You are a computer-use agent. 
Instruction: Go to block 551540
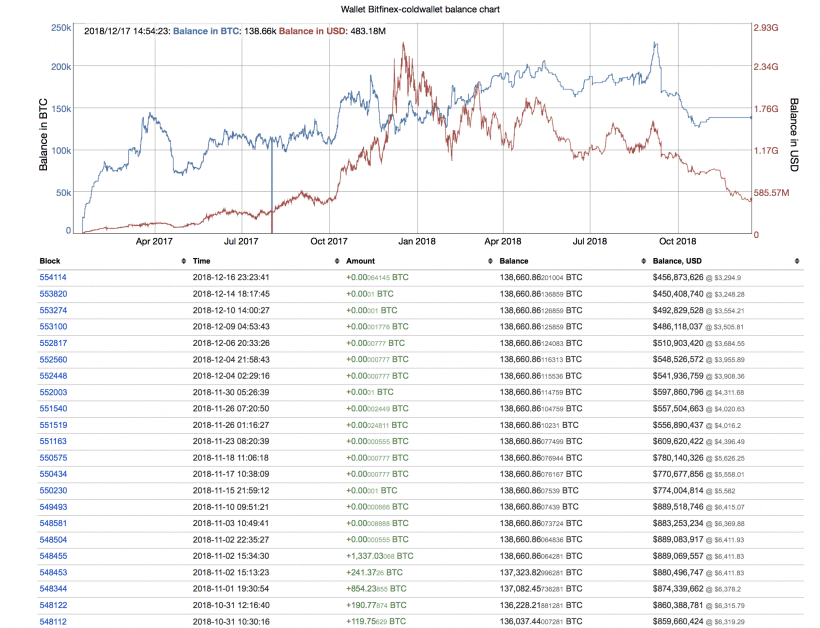tap(53, 408)
